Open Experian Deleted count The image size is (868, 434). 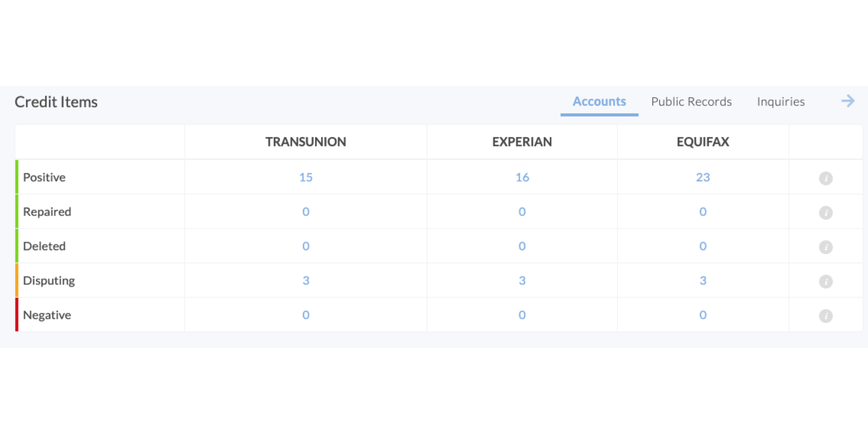click(522, 246)
